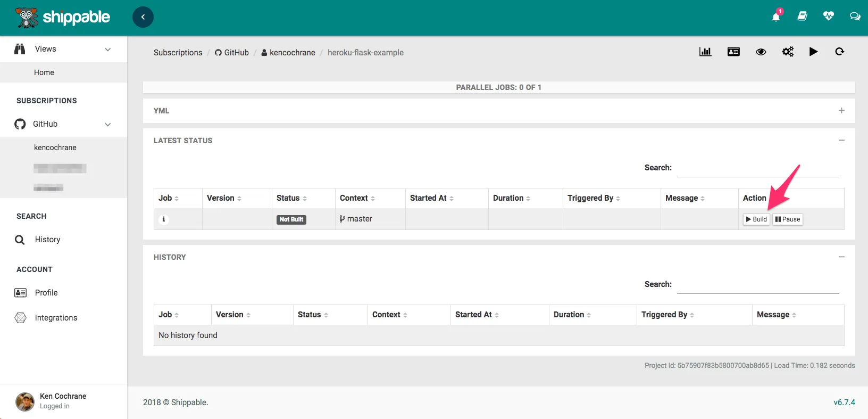
Task: Click the kencochrane breadcrumb link
Action: (x=288, y=53)
